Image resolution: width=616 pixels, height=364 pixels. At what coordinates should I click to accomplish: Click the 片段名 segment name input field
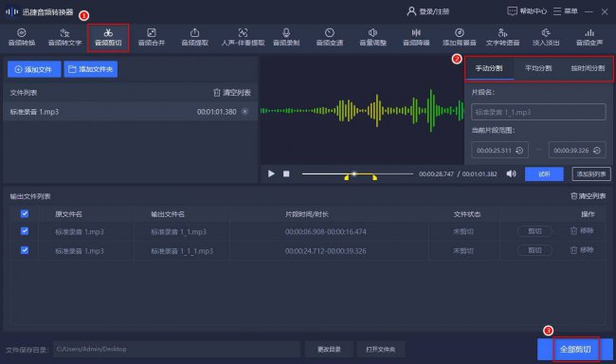tap(538, 112)
